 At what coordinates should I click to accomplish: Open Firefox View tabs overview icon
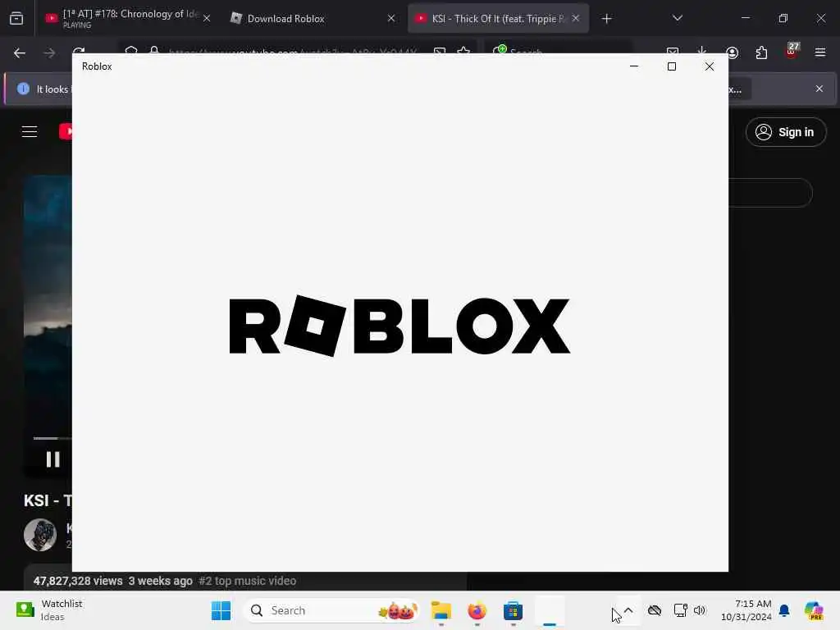click(16, 19)
